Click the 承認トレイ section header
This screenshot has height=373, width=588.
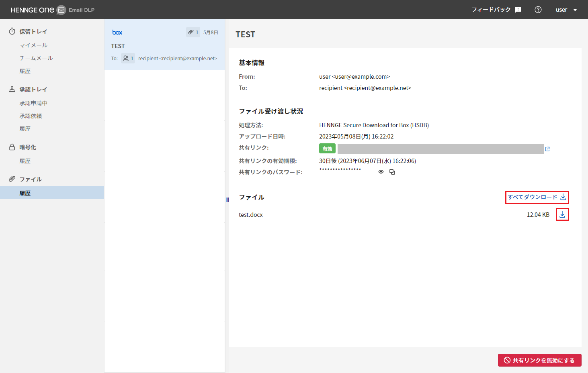(x=33, y=90)
